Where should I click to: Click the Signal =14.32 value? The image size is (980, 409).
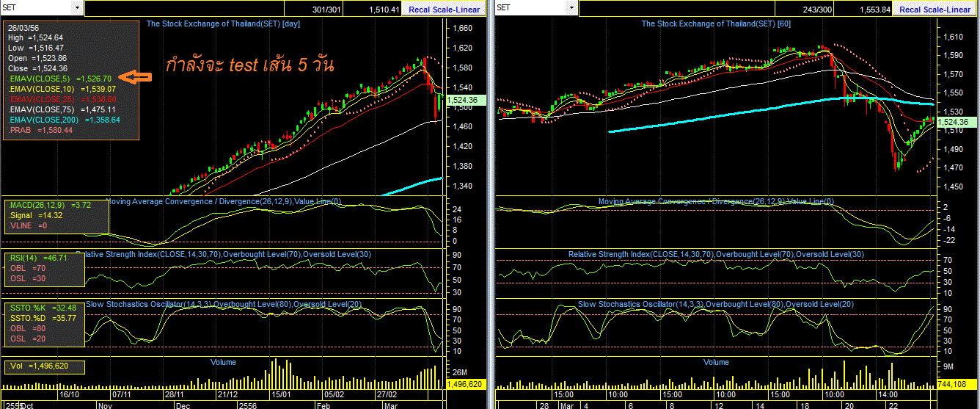click(34, 215)
